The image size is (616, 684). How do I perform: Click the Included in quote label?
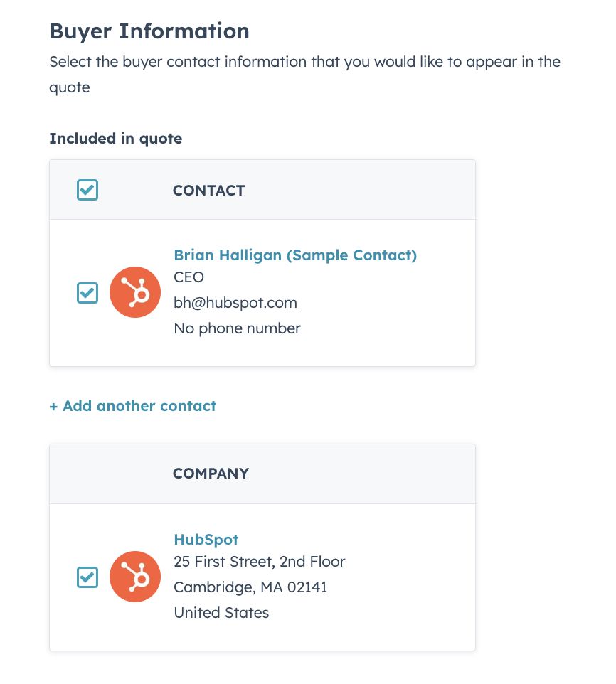tap(116, 139)
